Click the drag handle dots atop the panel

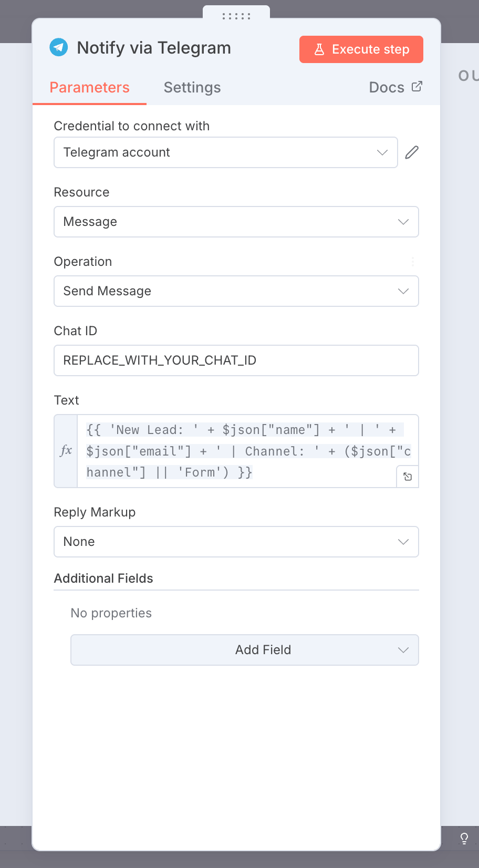click(x=236, y=16)
